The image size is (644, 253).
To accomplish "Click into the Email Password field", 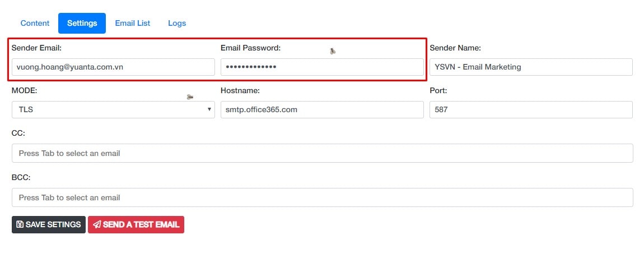I will click(x=322, y=67).
